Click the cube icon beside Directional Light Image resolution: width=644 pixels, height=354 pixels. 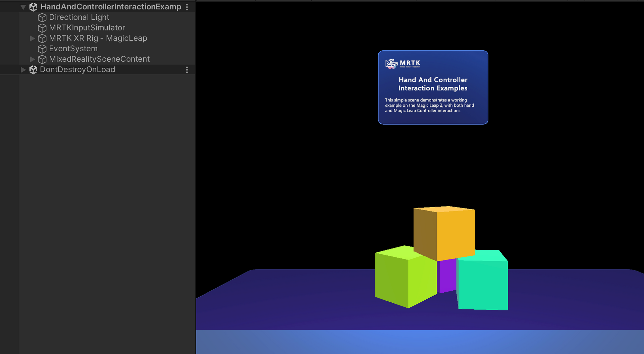42,17
